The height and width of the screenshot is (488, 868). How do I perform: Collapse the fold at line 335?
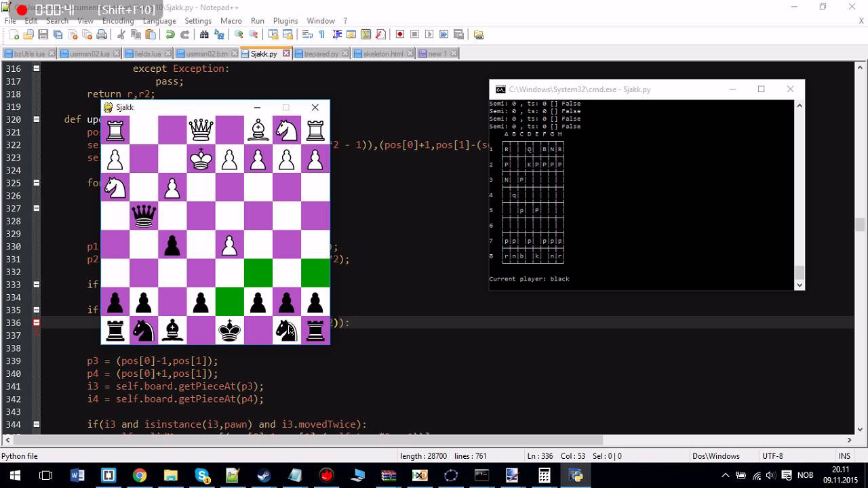[37, 310]
